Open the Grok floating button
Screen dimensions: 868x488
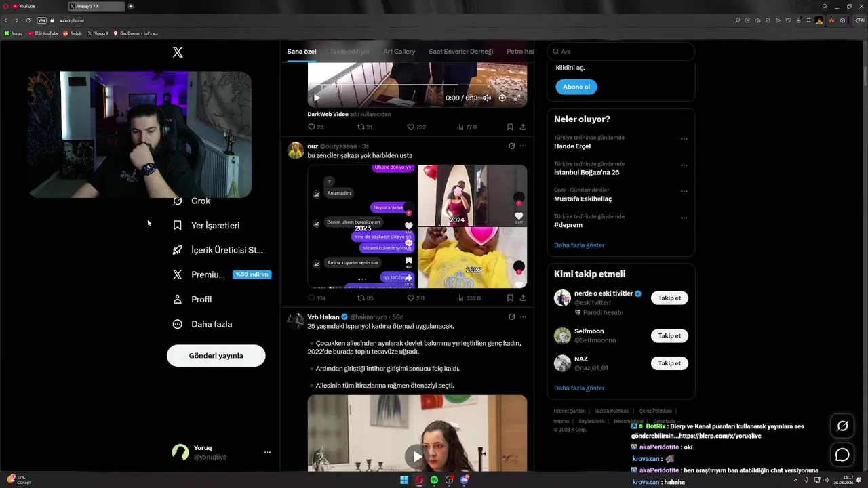(x=842, y=426)
